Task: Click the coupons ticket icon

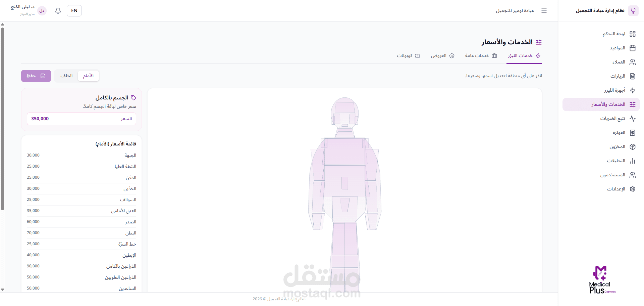Action: tap(418, 56)
